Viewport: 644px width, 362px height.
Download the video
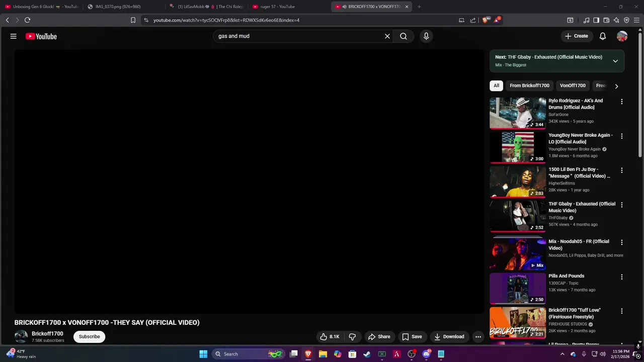tap(449, 336)
